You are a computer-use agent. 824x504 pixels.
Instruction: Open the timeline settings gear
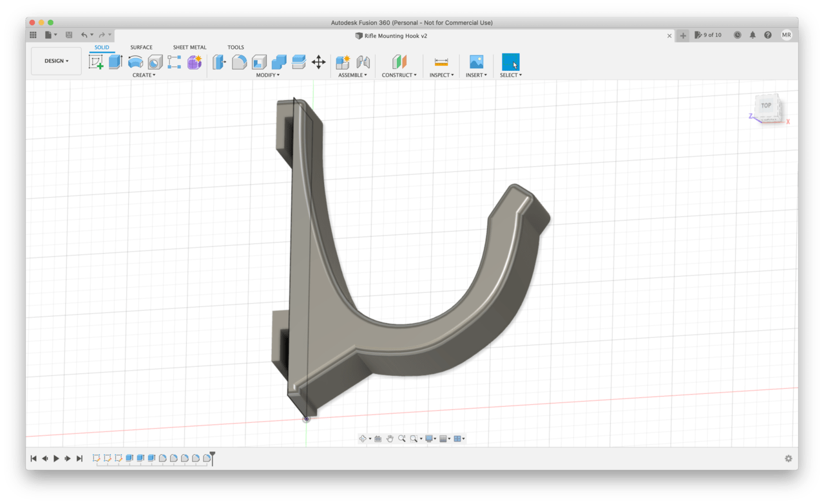pyautogui.click(x=788, y=459)
